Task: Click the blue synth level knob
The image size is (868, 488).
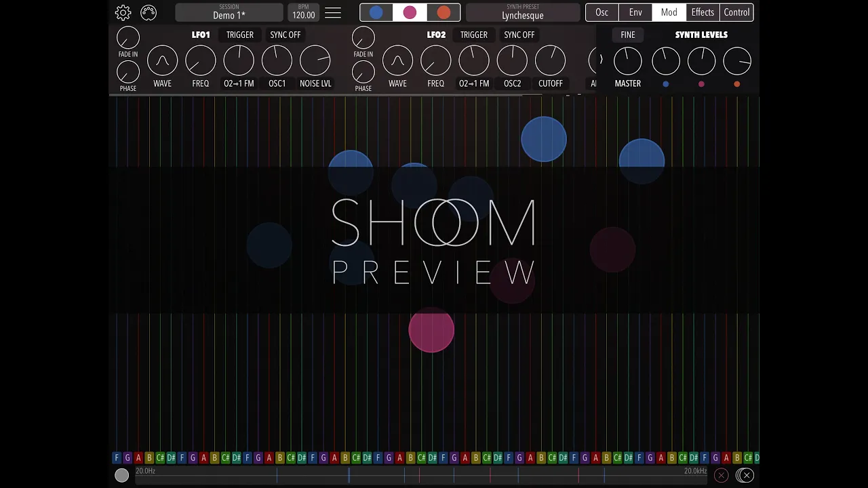Action: (666, 61)
